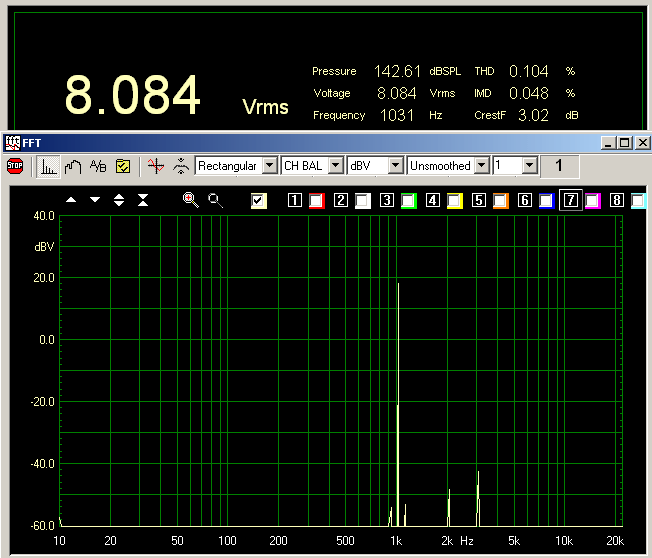Select trace number 4 button
Image resolution: width=652 pixels, height=558 pixels.
click(433, 201)
